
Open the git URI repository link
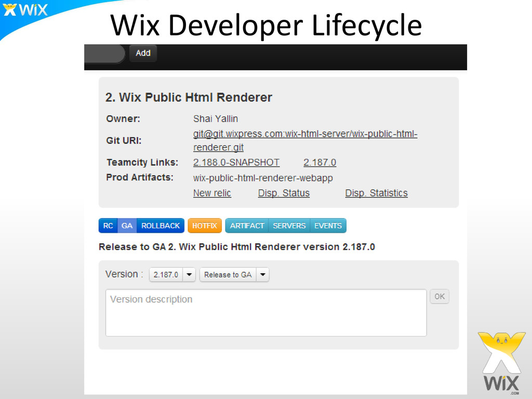305,140
